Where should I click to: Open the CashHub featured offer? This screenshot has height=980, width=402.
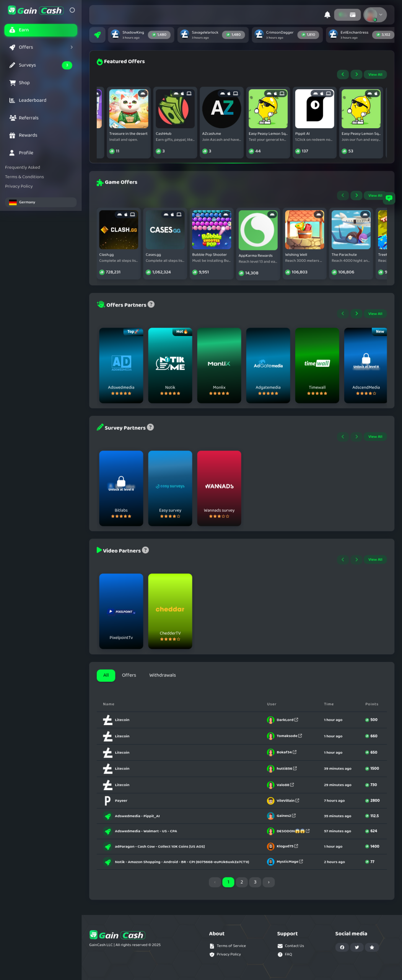[x=175, y=122]
